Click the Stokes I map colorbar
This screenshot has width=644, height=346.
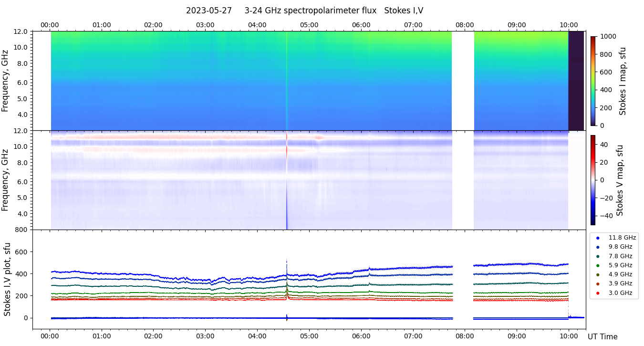[x=593, y=81]
